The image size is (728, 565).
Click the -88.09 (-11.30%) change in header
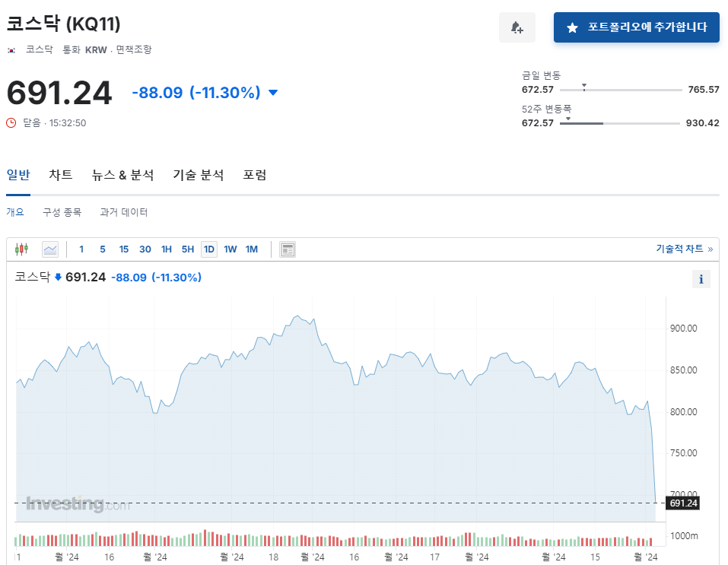(196, 92)
